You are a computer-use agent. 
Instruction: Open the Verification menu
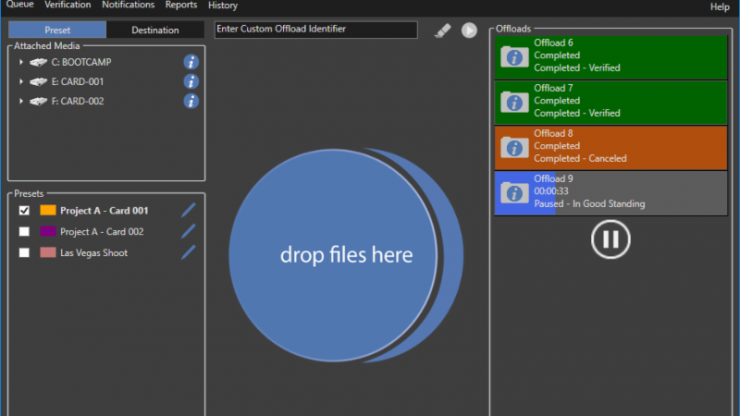pos(67,6)
